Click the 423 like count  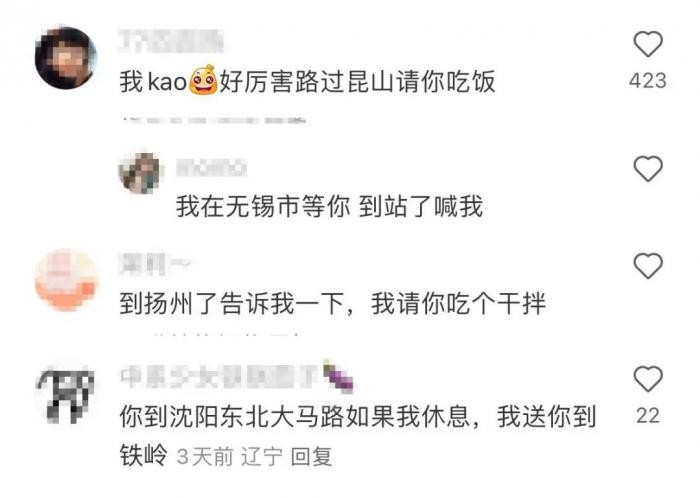tap(648, 81)
